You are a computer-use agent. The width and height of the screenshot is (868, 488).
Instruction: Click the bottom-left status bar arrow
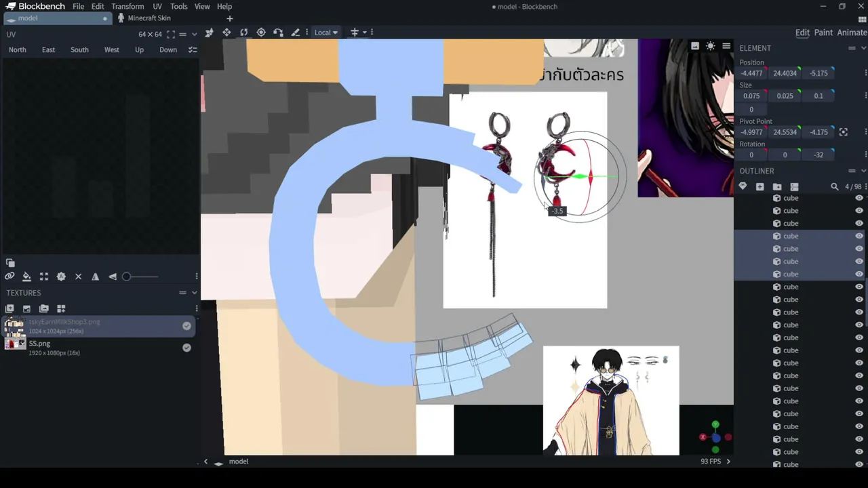(x=206, y=462)
